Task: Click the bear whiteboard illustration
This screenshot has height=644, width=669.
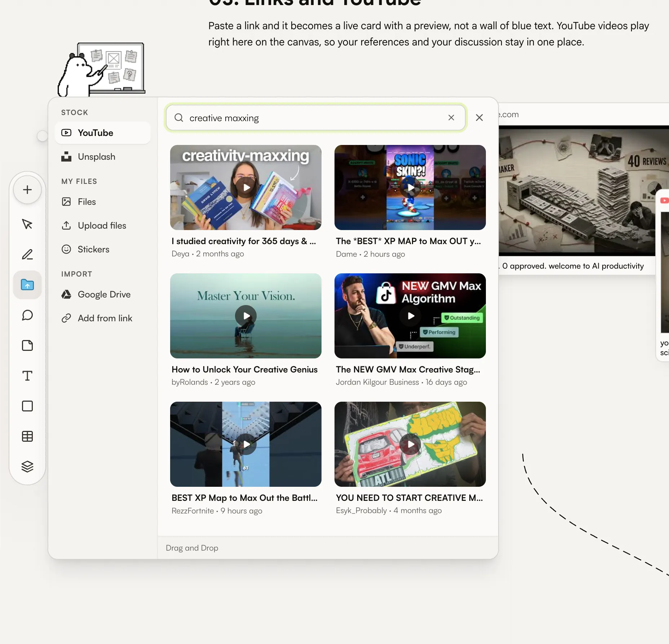Action: point(101,69)
